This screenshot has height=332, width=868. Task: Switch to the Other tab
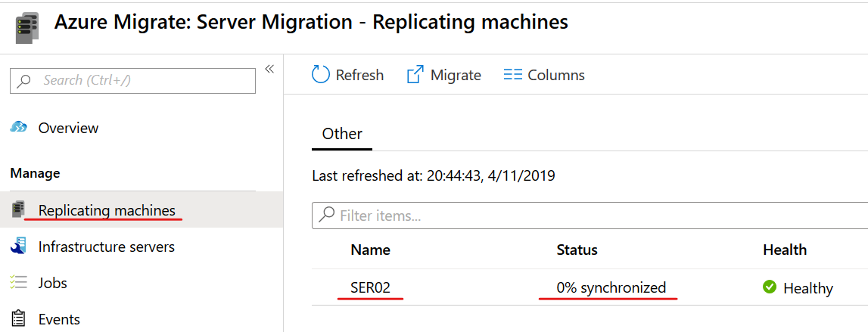coord(342,134)
